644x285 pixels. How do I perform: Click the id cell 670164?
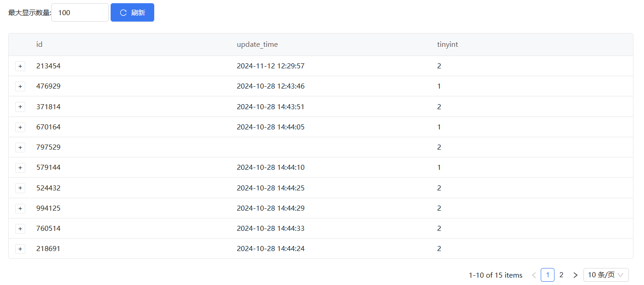pos(48,127)
